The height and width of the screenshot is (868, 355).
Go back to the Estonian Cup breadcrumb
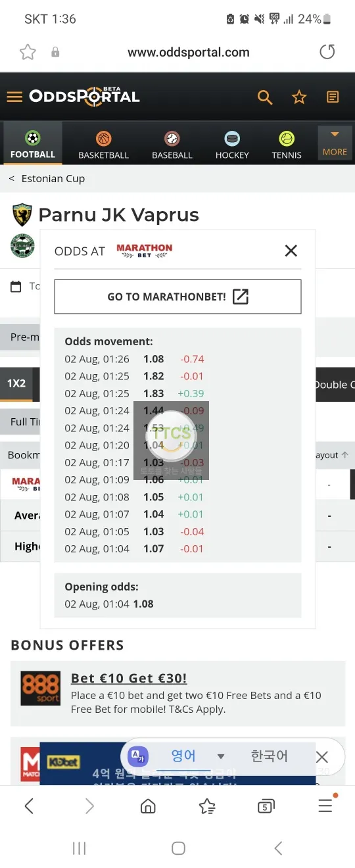click(x=53, y=179)
